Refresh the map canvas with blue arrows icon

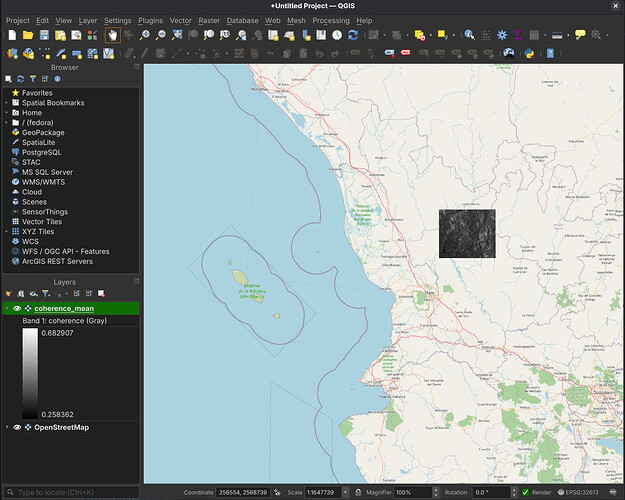tap(353, 35)
